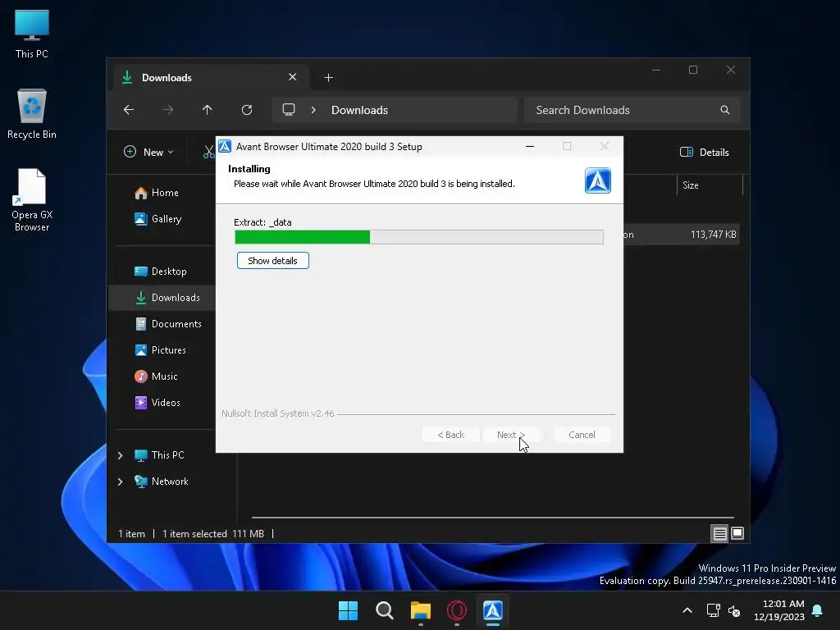Screen dimensions: 840x630
Task: Refresh the Downloads folder view
Action: click(x=247, y=110)
